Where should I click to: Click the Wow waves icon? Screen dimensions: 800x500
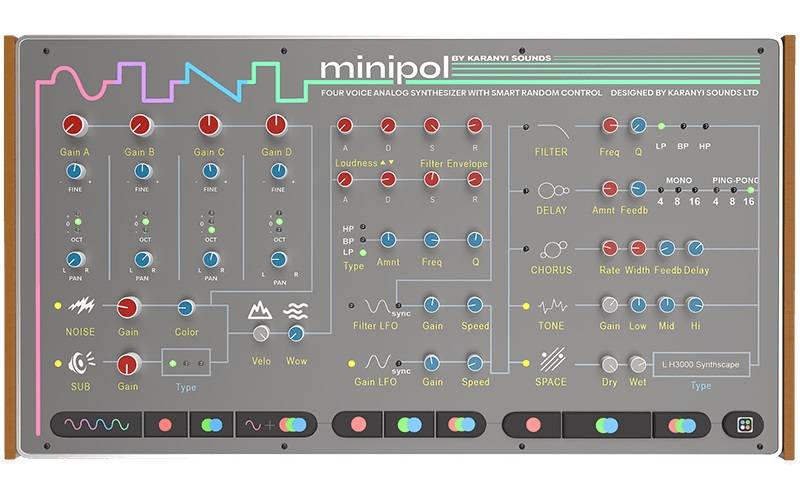[x=294, y=310]
